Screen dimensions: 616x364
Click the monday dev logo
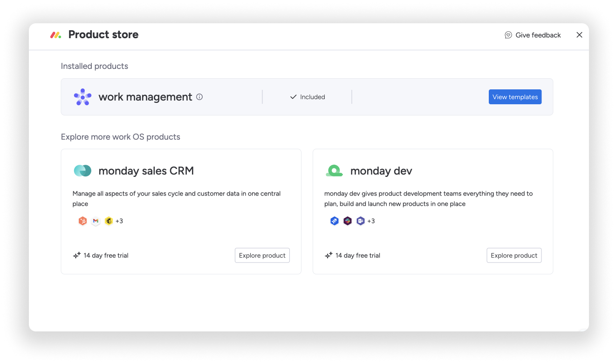tap(334, 171)
